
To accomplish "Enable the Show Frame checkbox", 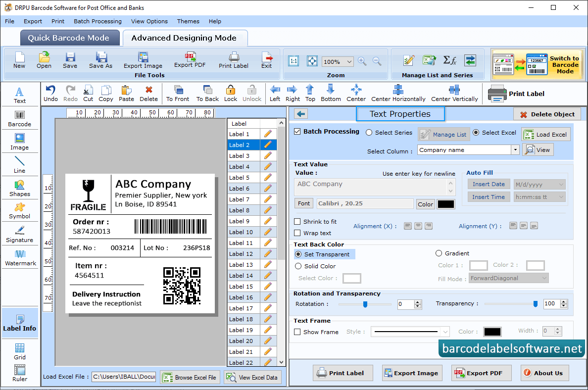I will (x=297, y=332).
